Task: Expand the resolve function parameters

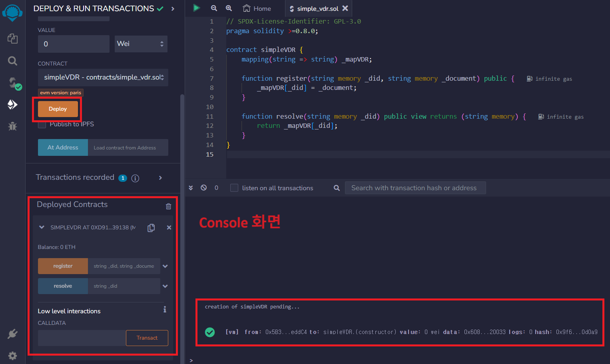Action: point(165,286)
